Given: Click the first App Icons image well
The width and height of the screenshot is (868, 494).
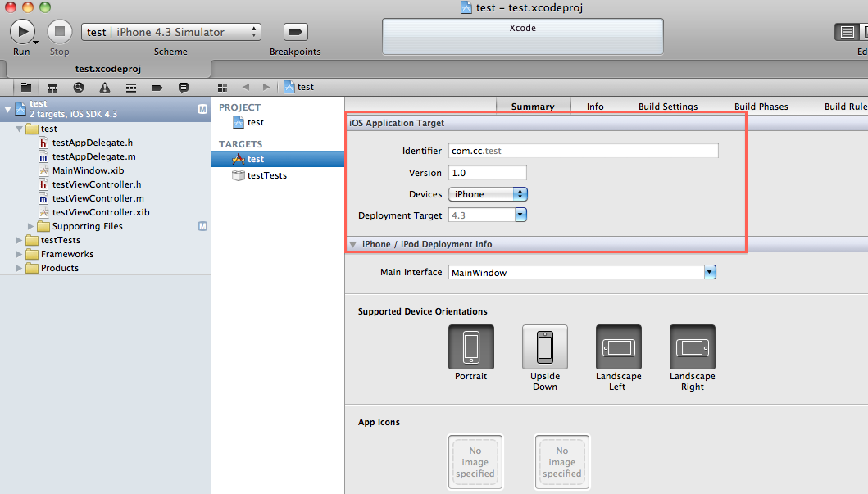Looking at the screenshot, I should point(475,462).
